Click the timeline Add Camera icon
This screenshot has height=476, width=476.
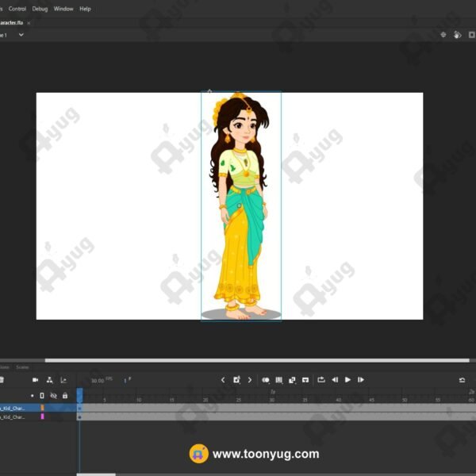(x=35, y=380)
